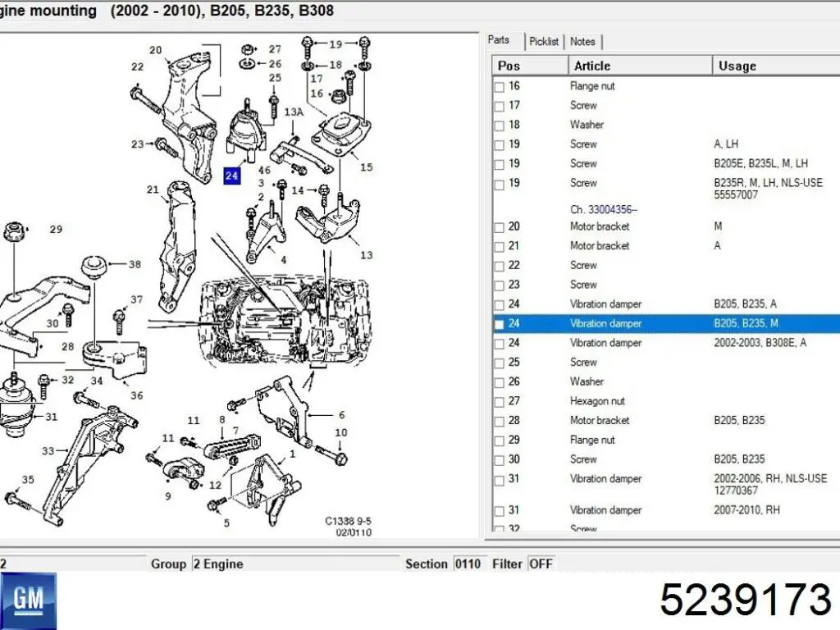Click link arm part 13A in diagram

pyautogui.click(x=300, y=155)
